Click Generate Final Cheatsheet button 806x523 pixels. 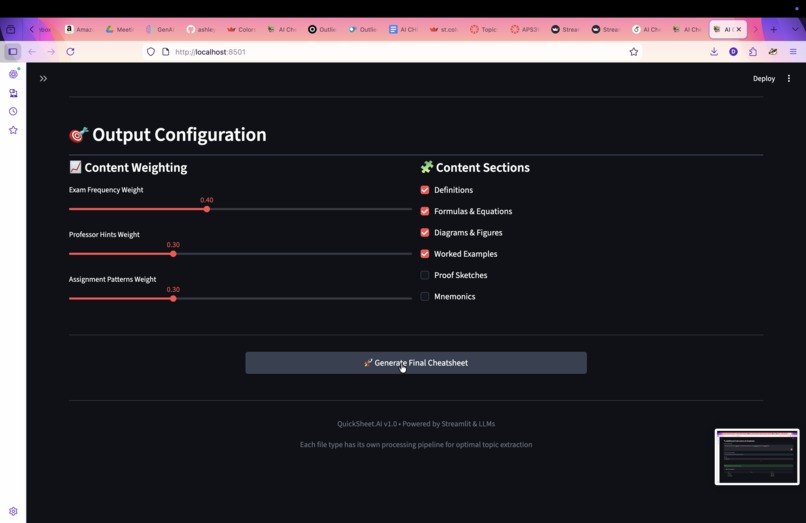click(x=416, y=363)
